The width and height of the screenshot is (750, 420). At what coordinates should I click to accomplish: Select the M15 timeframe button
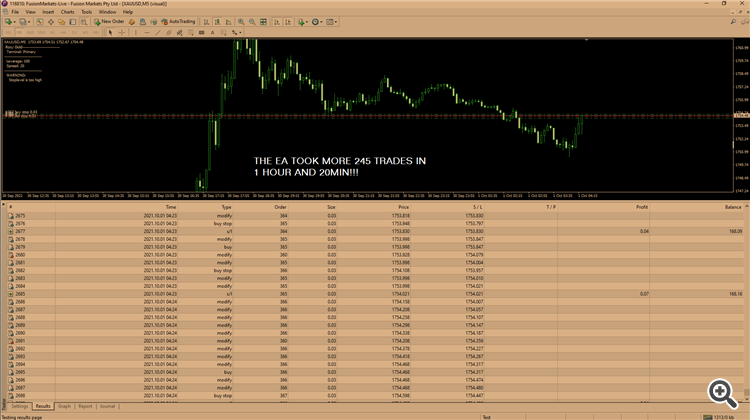click(x=30, y=33)
